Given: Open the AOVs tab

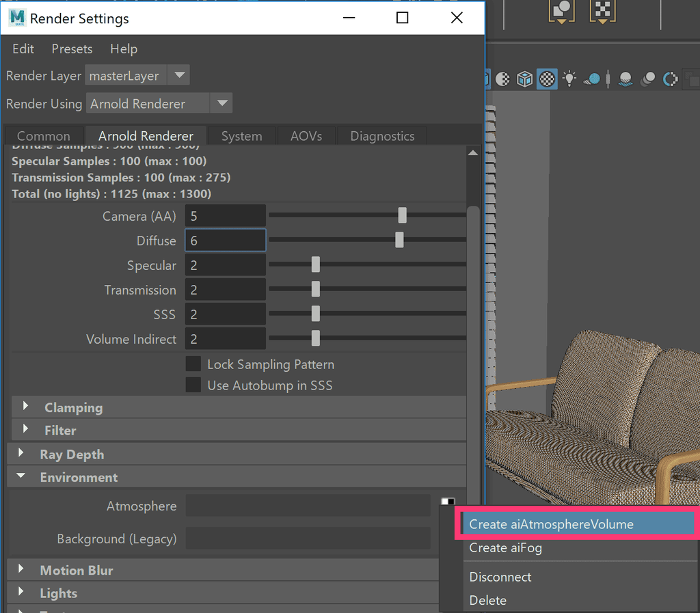Looking at the screenshot, I should 306,135.
